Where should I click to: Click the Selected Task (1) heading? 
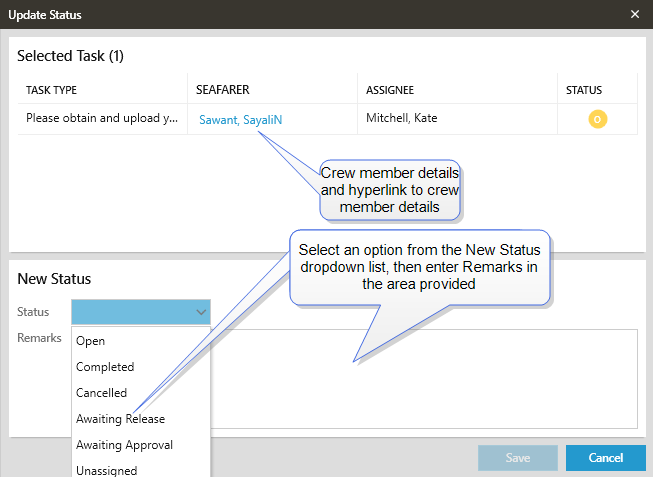click(71, 56)
